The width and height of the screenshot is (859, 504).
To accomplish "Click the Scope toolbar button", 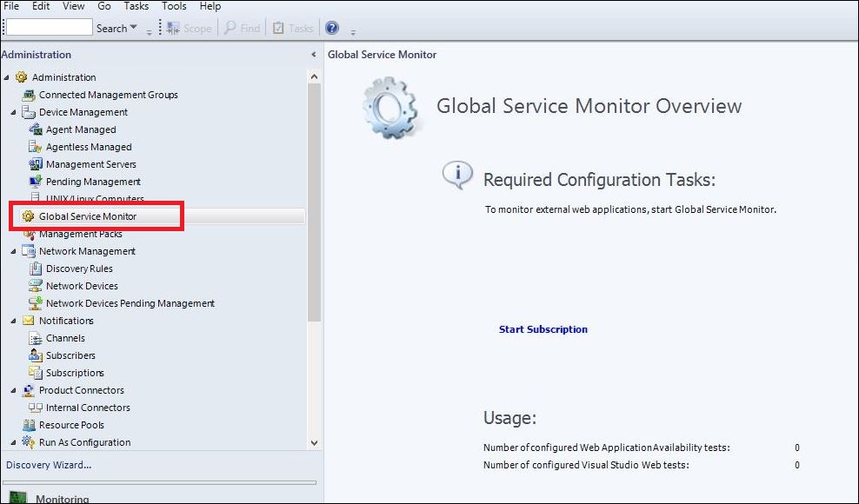I will tap(190, 28).
